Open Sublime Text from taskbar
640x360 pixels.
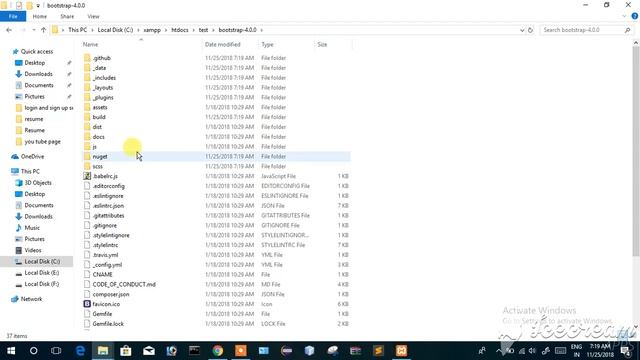pos(378,351)
